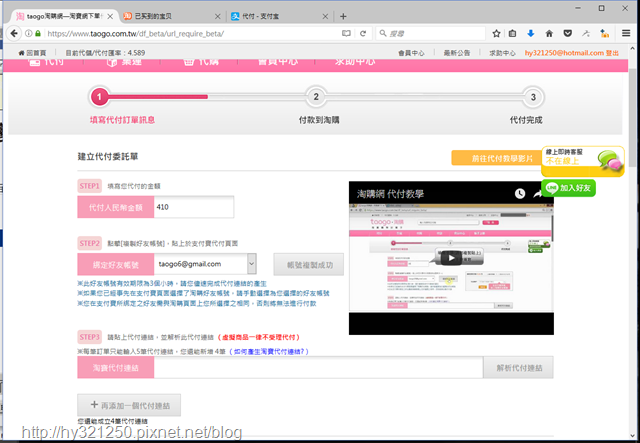Click the 代付人民幣金額 input with 410
Viewport: 640px width, 443px height.
[194, 207]
